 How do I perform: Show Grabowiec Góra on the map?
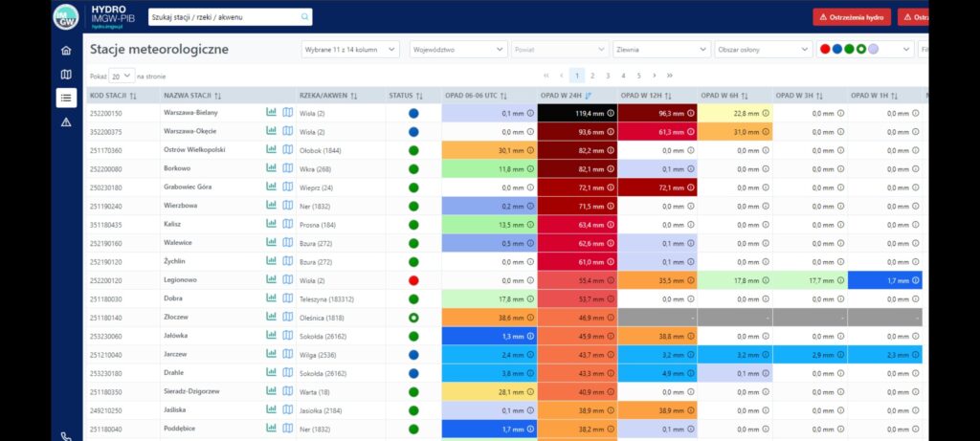(287, 187)
